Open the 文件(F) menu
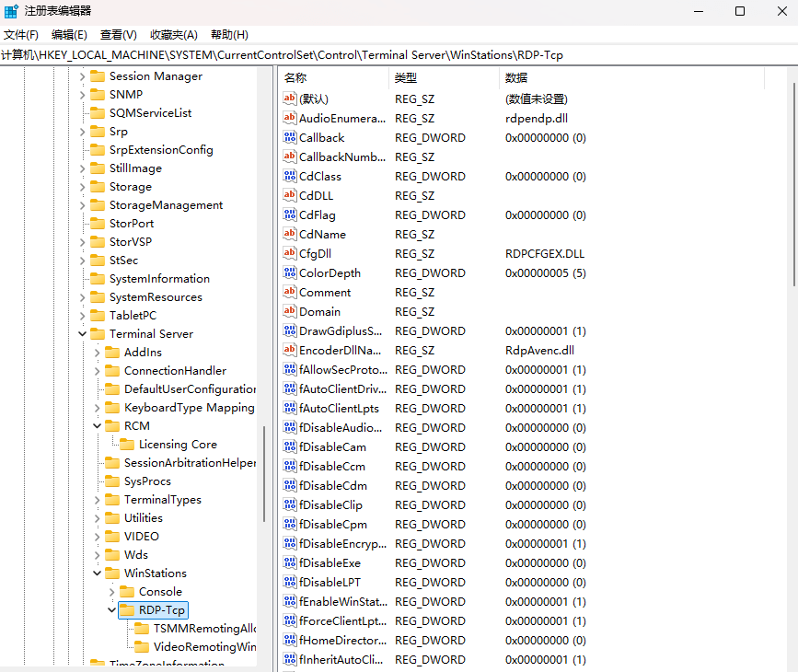 [21, 35]
